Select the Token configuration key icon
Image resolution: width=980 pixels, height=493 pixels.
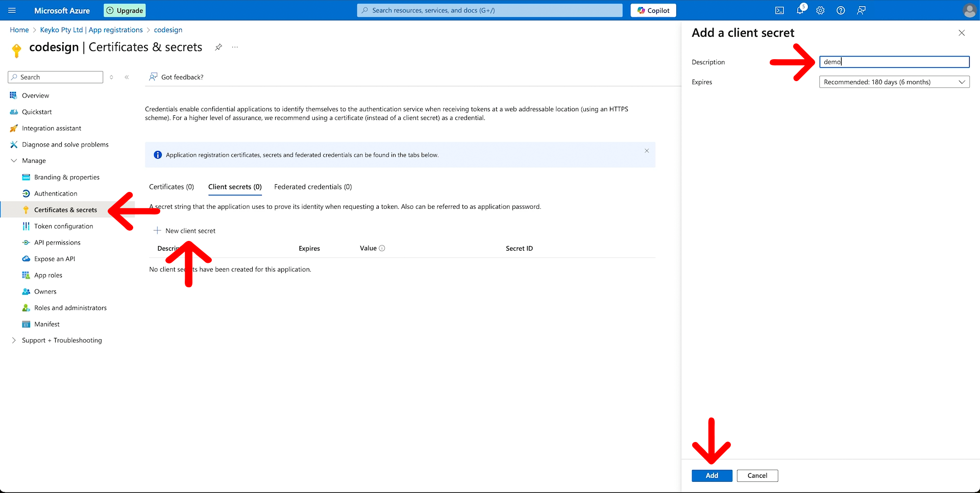point(26,226)
